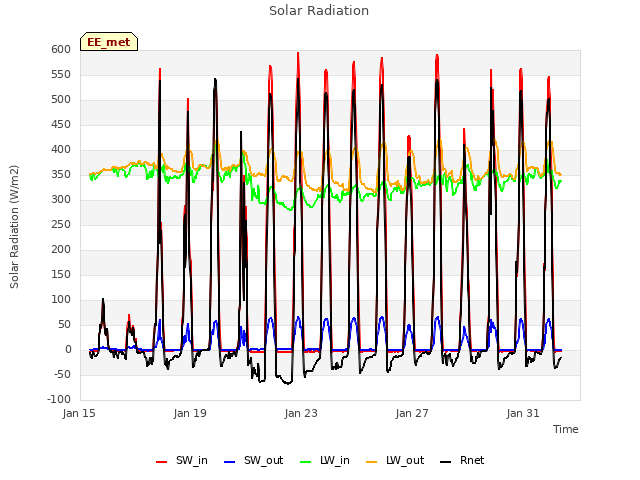Click the Jan 15 x-axis tick label
Screen dimensions: 640x480
point(79,413)
